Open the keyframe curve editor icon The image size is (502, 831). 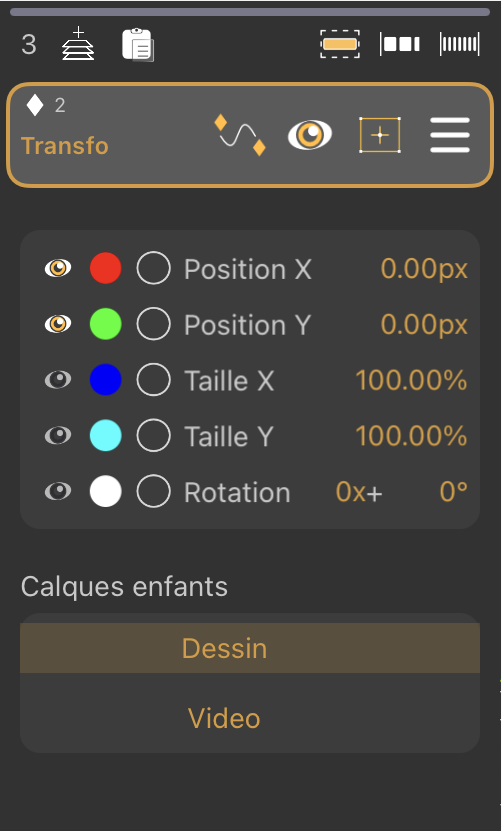(240, 135)
